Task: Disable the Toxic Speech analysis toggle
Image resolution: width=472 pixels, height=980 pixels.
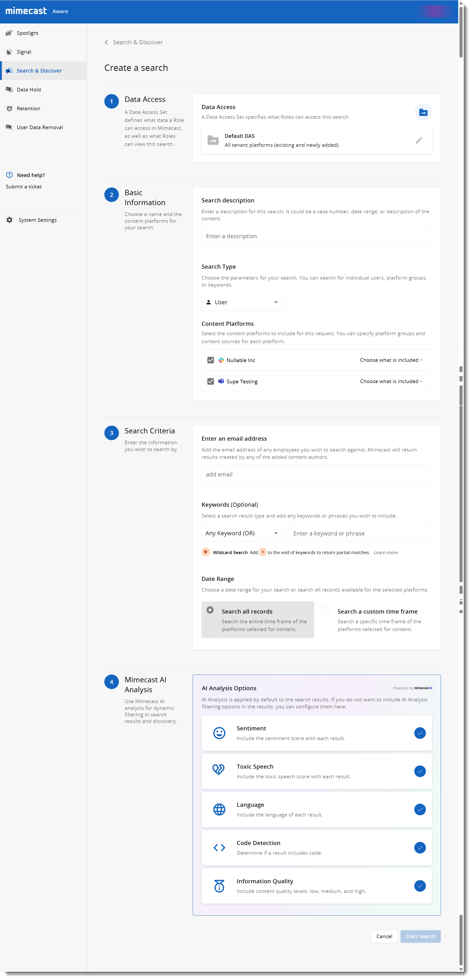Action: pos(420,771)
